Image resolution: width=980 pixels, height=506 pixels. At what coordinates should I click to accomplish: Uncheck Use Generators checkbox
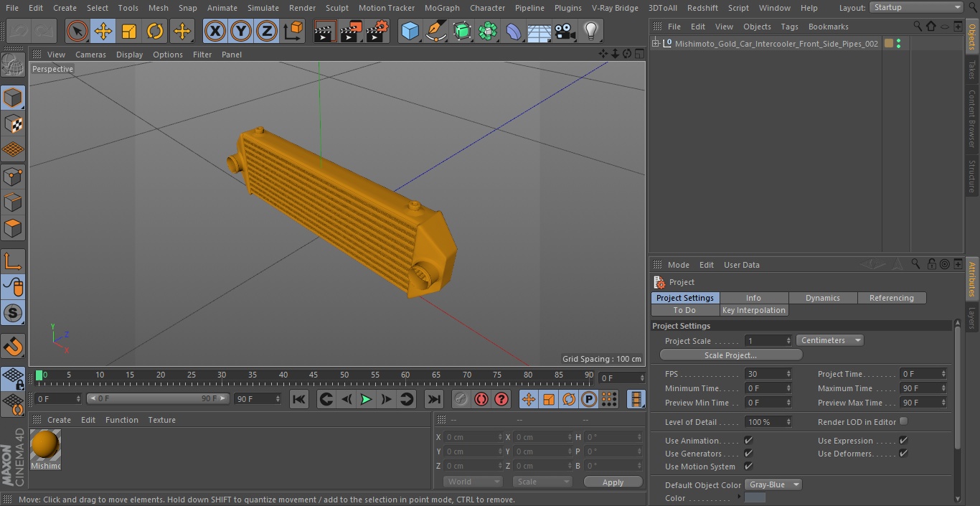(748, 454)
